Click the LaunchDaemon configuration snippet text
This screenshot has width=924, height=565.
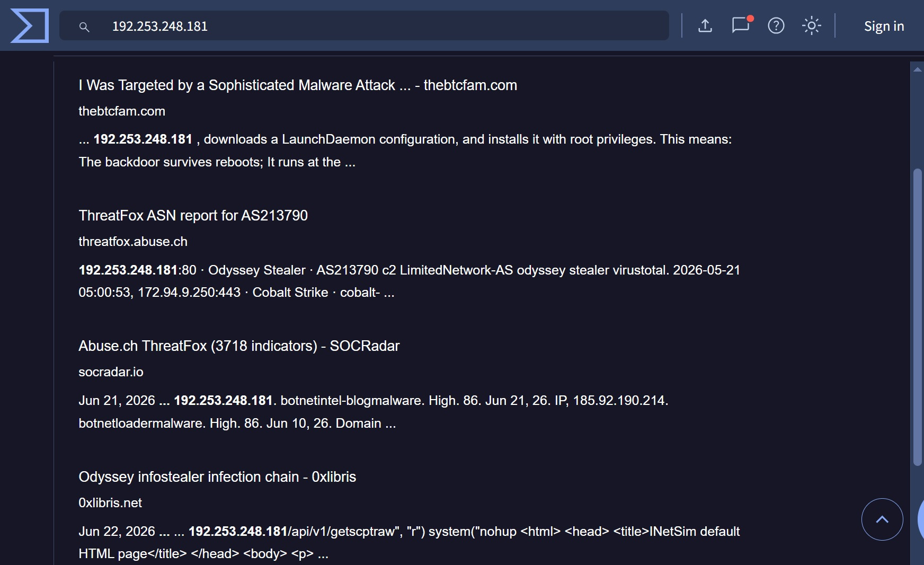pyautogui.click(x=405, y=139)
